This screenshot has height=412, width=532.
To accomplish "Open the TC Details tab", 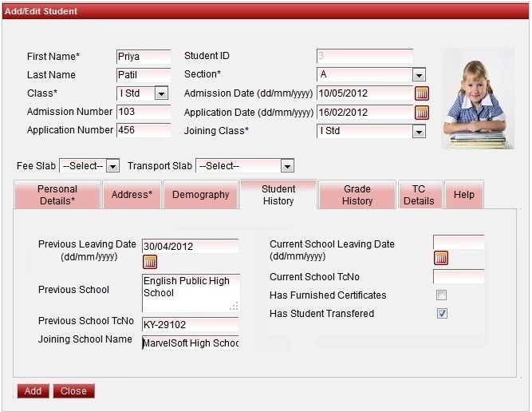I will pos(419,195).
